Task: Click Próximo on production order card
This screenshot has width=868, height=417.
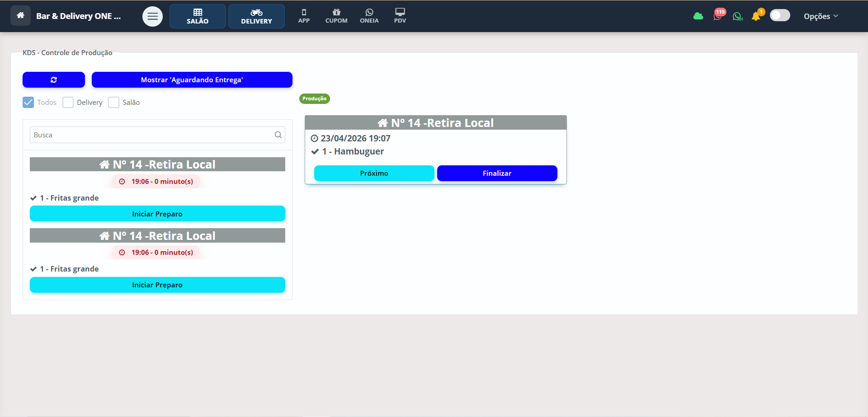Action: 374,173
